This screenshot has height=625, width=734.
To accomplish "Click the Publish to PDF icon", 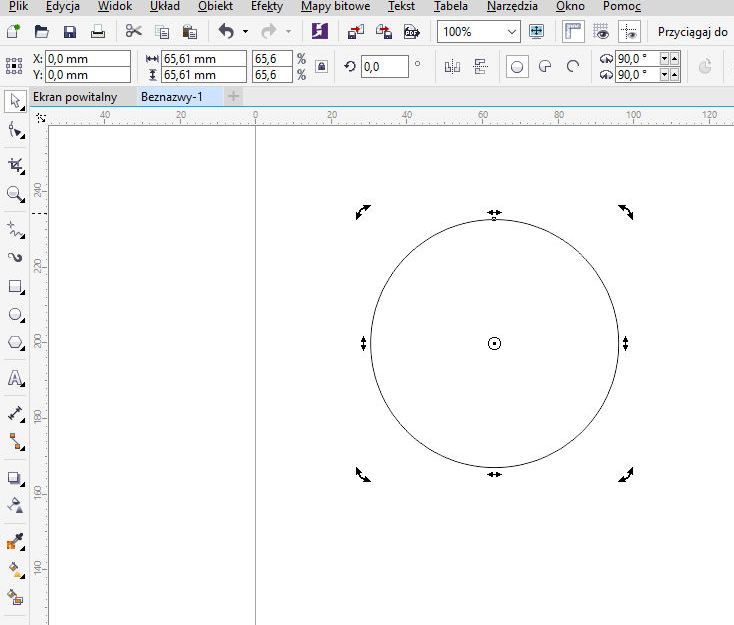I will (412, 32).
